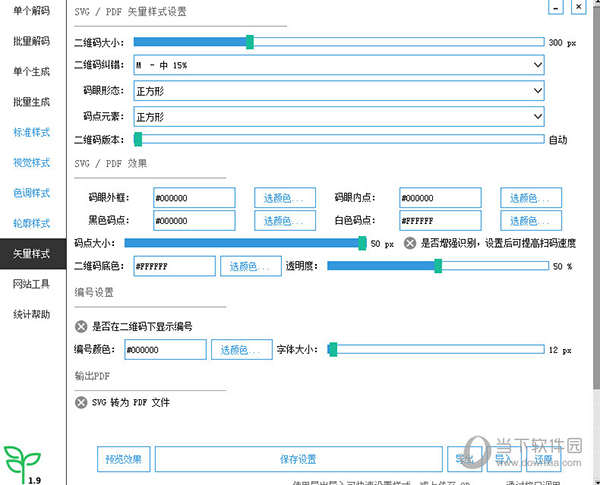This screenshot has width=600, height=485.
Task: Click the 码点大小 slider handle
Action: (x=362, y=243)
